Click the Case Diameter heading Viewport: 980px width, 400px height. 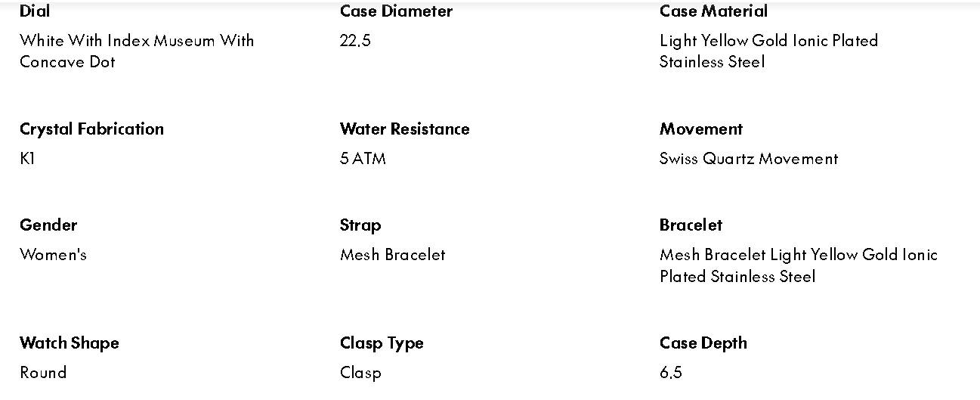(396, 11)
